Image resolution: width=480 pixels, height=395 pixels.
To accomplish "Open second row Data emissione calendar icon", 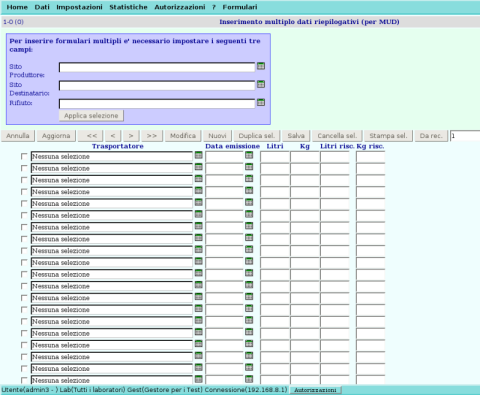I will pyautogui.click(x=249, y=167).
